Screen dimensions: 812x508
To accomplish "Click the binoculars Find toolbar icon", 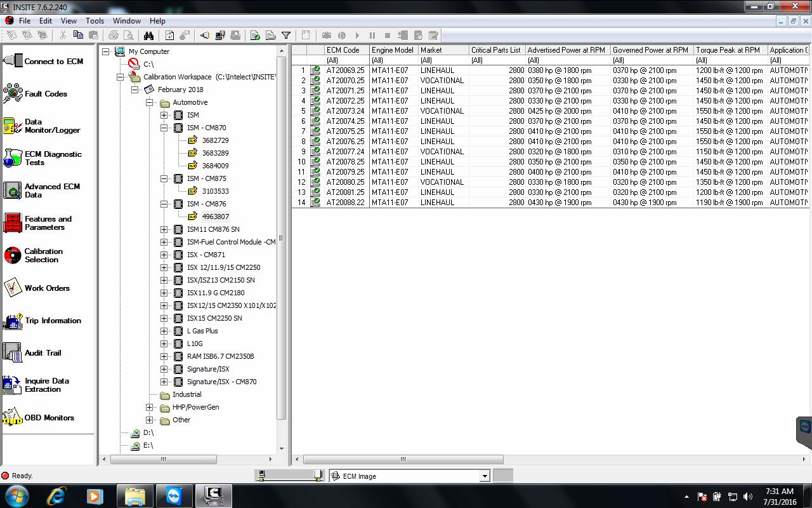I will point(148,36).
